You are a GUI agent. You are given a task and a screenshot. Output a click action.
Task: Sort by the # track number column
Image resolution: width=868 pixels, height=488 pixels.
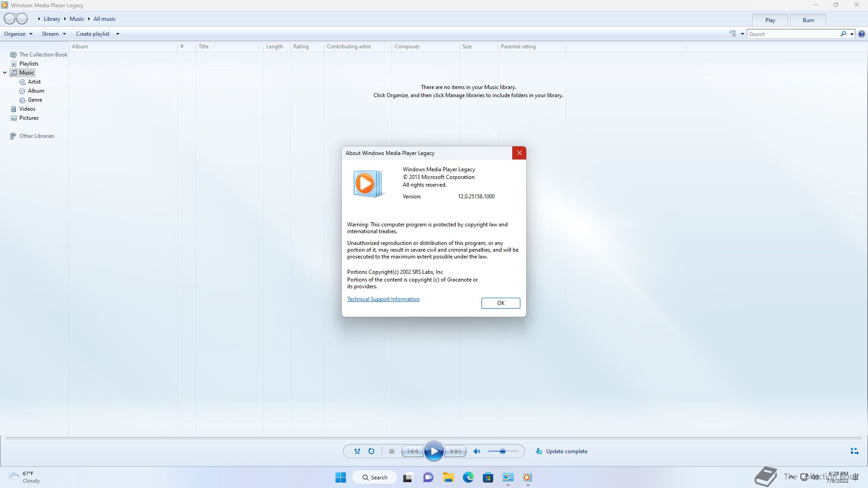tap(186, 47)
